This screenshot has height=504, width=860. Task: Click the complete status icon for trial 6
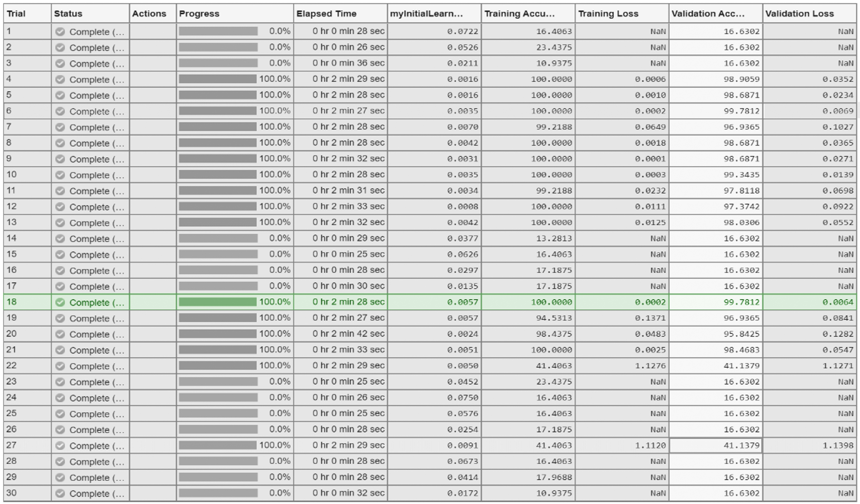tap(60, 111)
